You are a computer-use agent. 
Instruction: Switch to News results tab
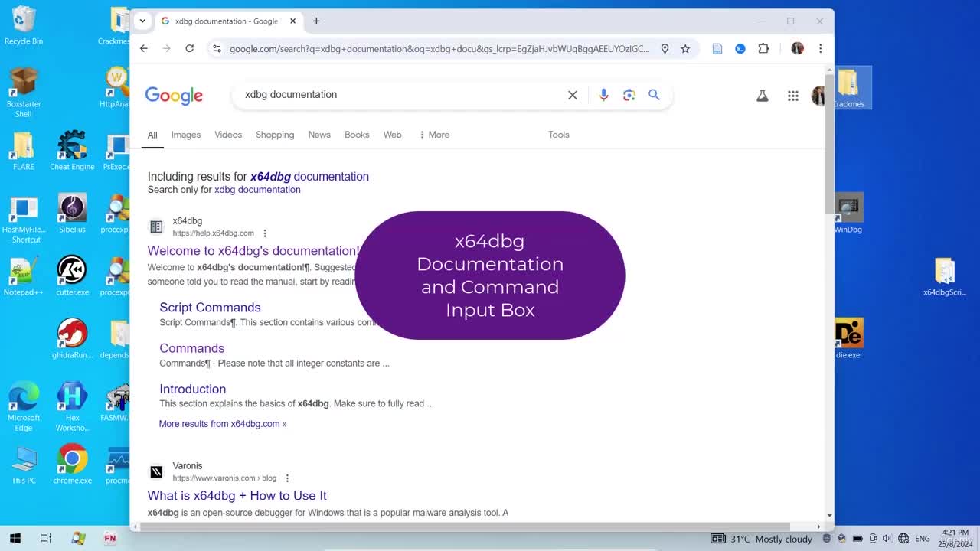coord(319,135)
